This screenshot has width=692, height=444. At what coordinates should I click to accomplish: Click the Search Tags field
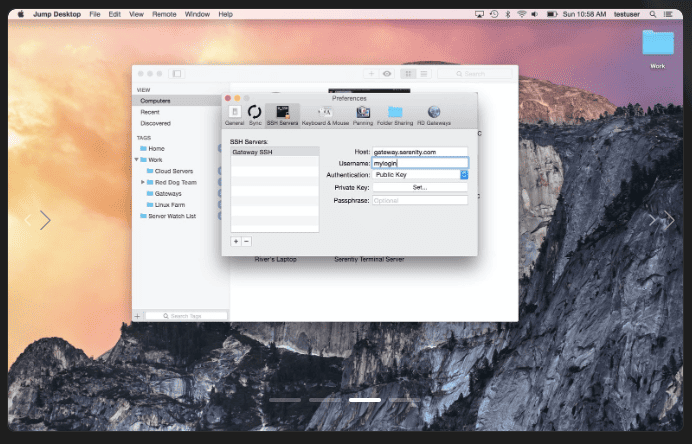pyautogui.click(x=186, y=316)
